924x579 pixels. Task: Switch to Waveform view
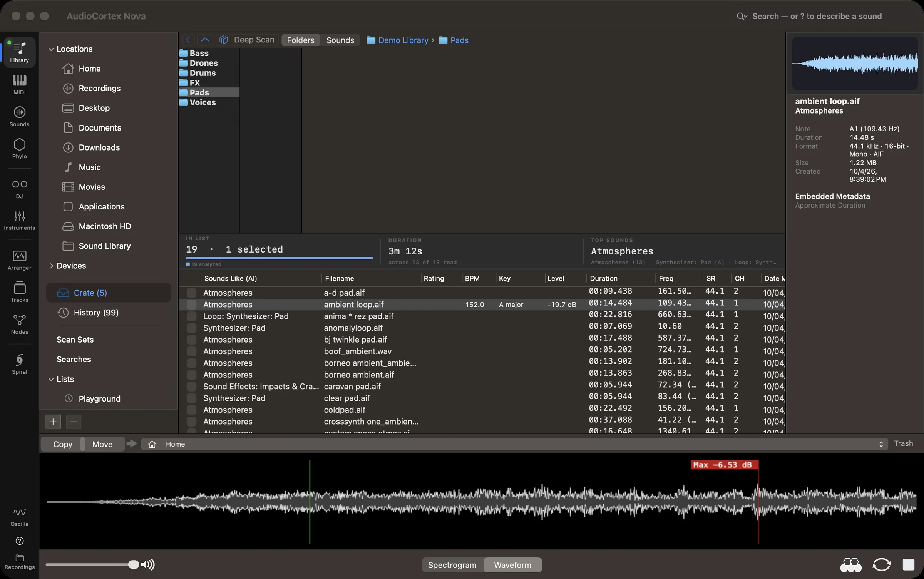pyautogui.click(x=512, y=565)
